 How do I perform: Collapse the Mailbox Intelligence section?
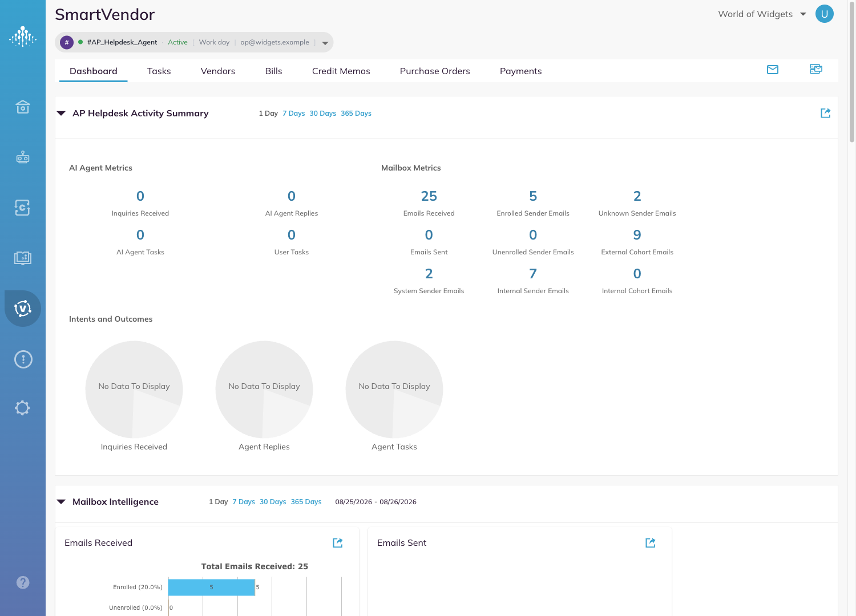[x=61, y=502]
